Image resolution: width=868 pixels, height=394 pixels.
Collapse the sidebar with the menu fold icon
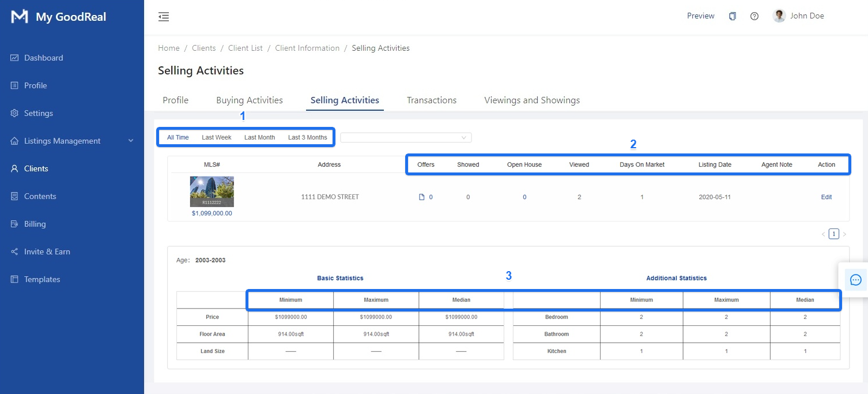tap(164, 16)
